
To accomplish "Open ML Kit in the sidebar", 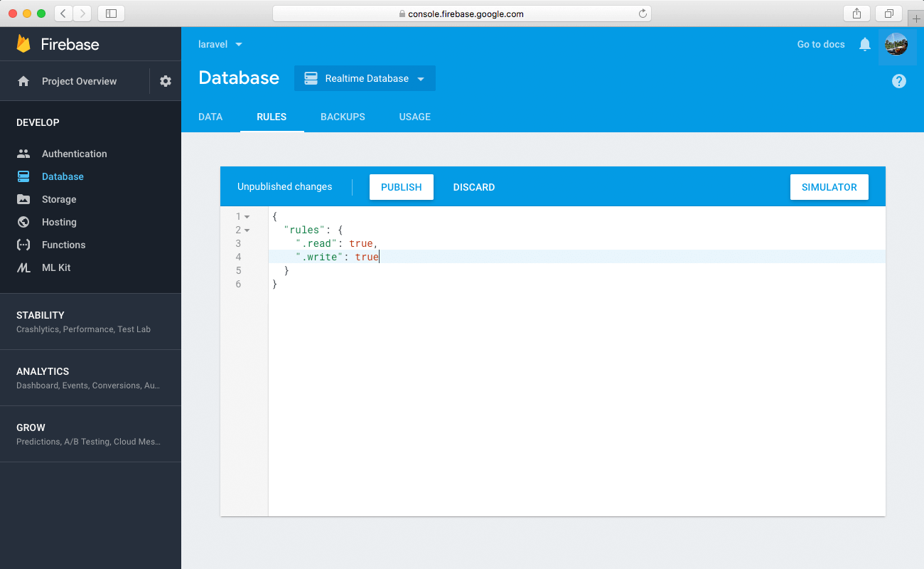I will 56,267.
